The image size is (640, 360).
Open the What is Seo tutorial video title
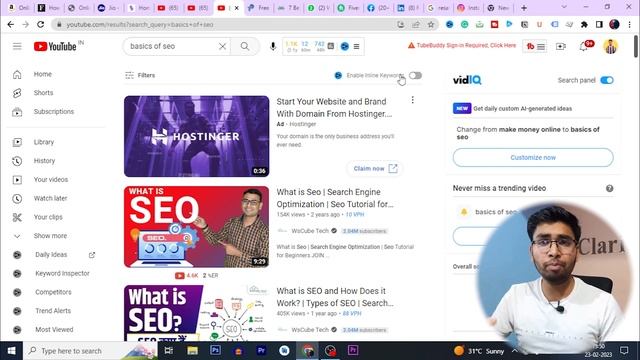[x=335, y=198]
